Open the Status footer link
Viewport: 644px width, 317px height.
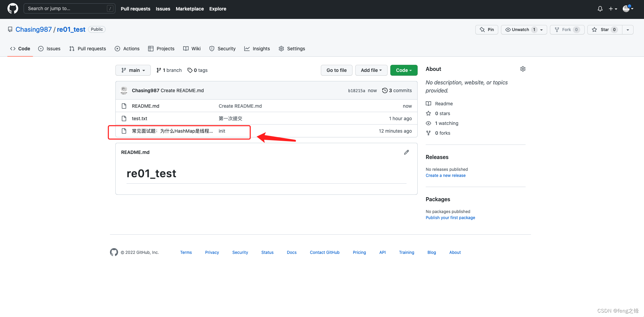tap(267, 253)
